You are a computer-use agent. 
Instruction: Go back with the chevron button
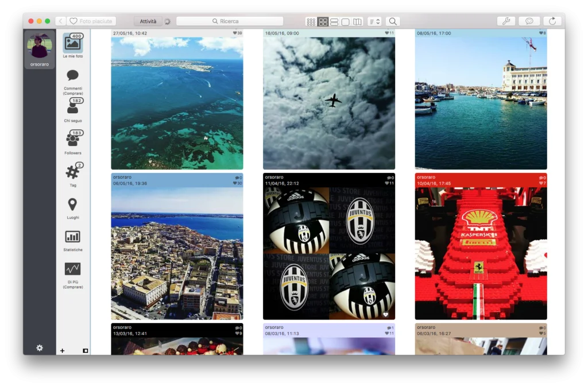pos(60,21)
